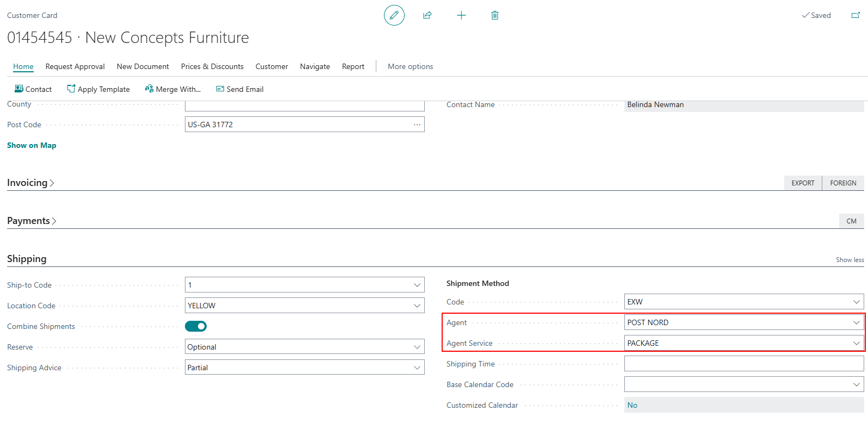Click the Show on Map link

[x=32, y=145]
